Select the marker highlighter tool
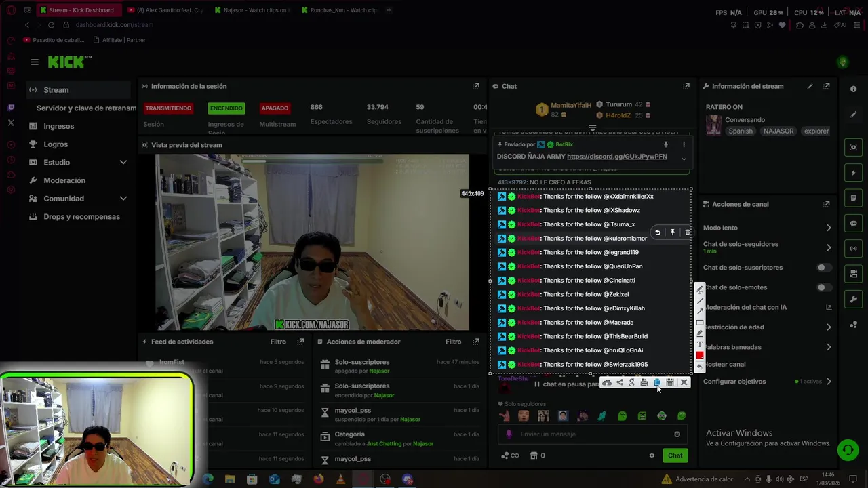Viewport: 868px width, 488px height. [700, 333]
